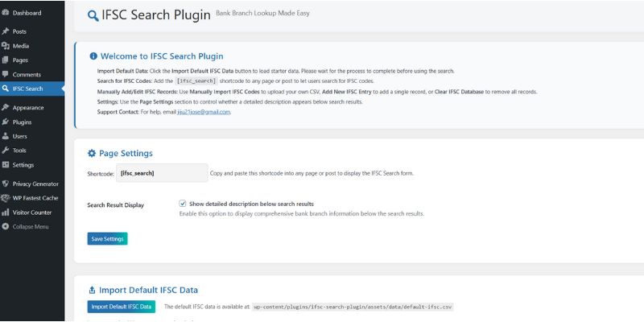Click the Appearance brush icon
644x322 pixels.
[x=6, y=108]
